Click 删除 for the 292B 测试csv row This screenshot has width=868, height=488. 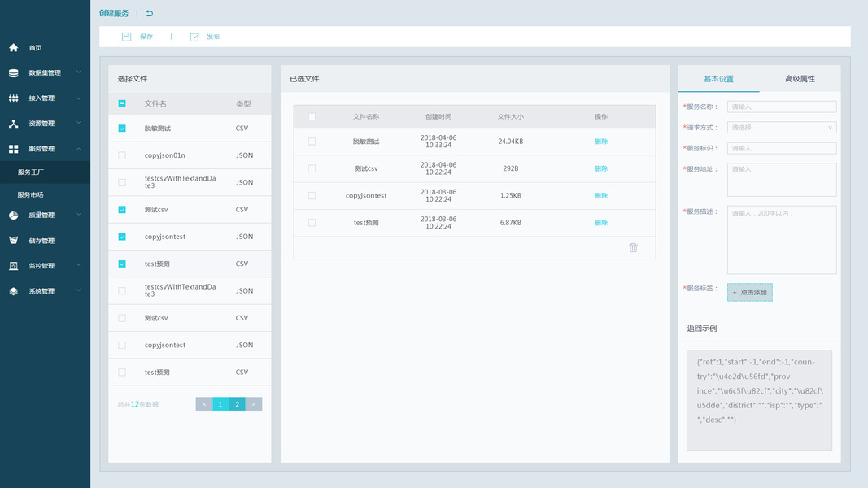(600, 168)
